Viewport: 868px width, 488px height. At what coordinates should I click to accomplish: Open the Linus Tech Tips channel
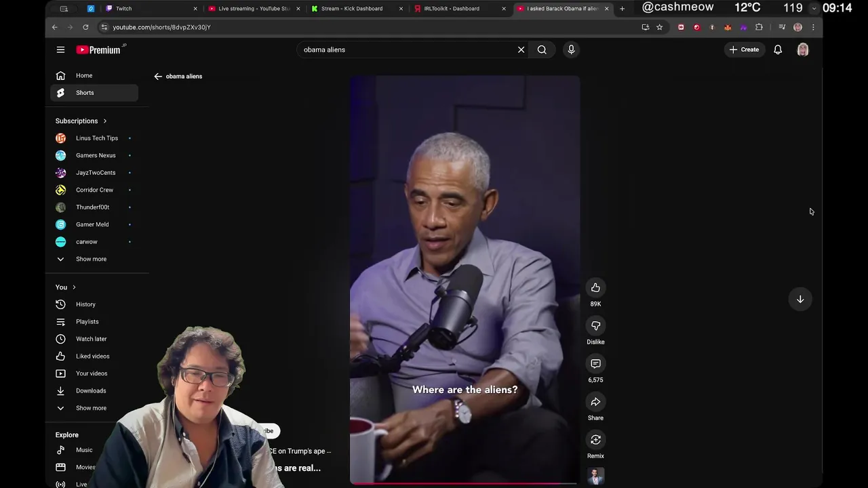coord(94,138)
